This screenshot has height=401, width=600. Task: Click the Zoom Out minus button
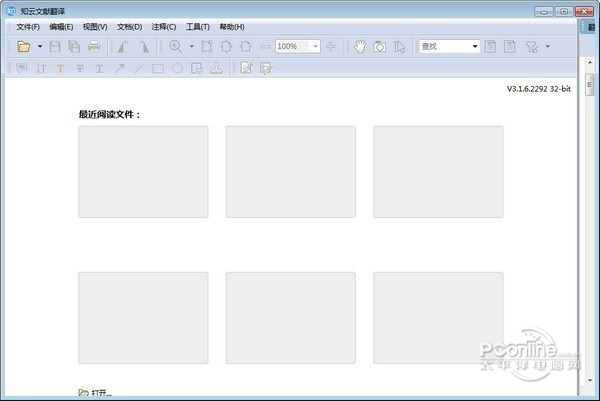coord(265,47)
